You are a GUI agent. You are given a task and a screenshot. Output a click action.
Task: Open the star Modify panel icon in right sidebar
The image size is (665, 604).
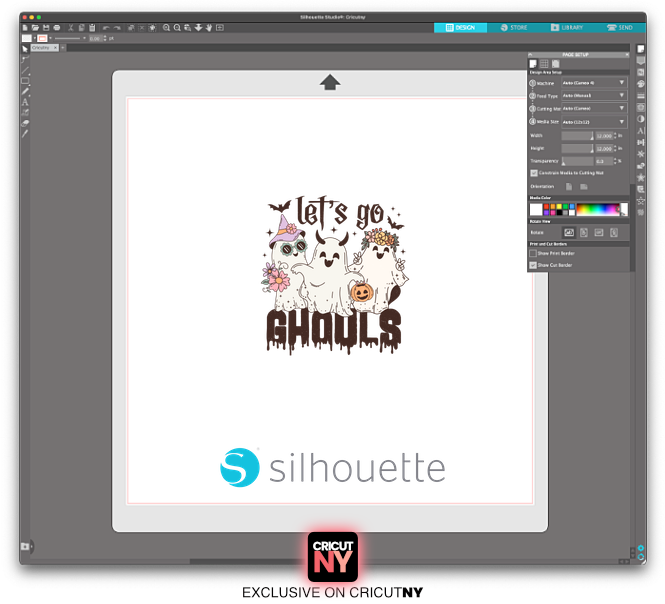(x=641, y=177)
